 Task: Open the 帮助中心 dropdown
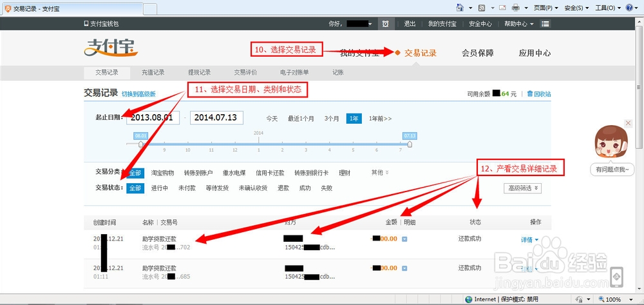[519, 24]
